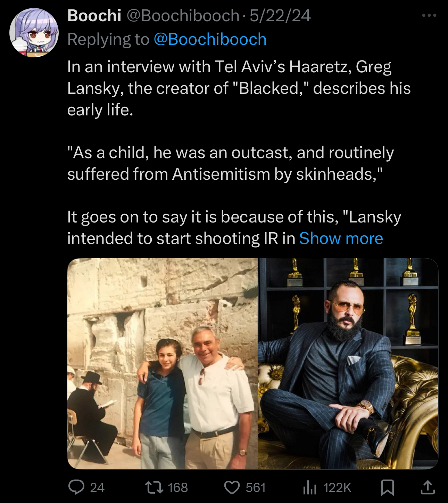The image size is (448, 503).
Task: Open the left photo at the stone wall
Action: pos(163,364)
